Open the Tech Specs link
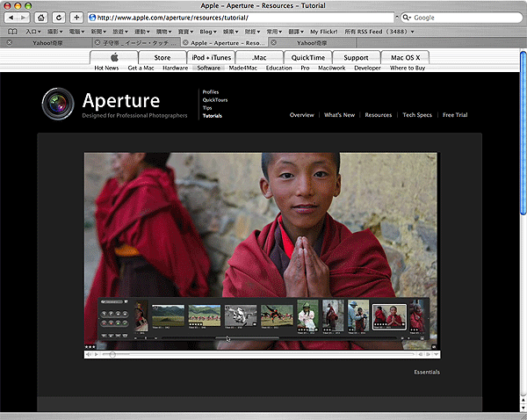The image size is (527, 420). [417, 115]
